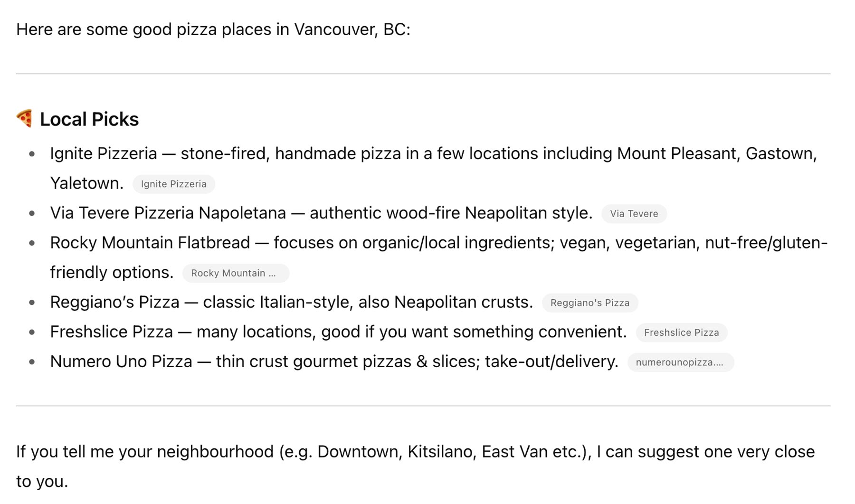Click the bullet point before Ignite Pizzeria
This screenshot has width=855, height=504.
click(32, 154)
